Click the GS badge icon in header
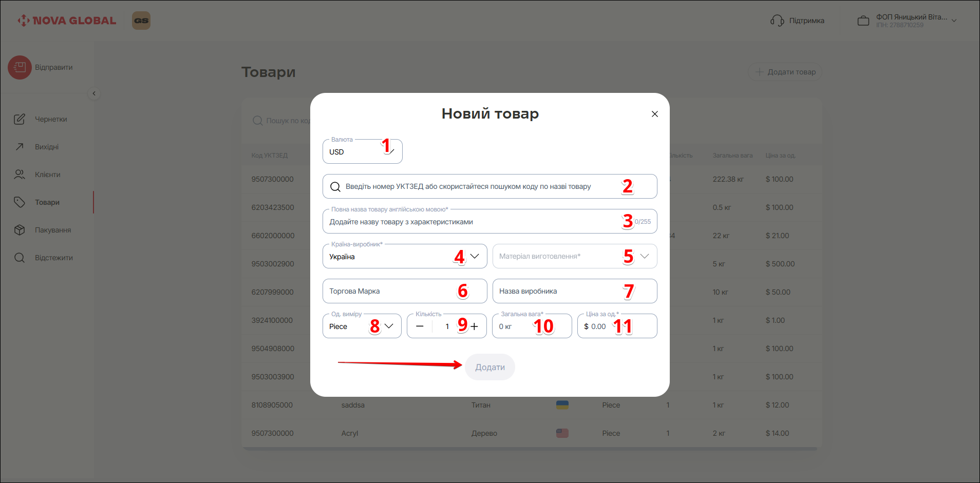Screen dimensions: 980x483 pyautogui.click(x=141, y=21)
